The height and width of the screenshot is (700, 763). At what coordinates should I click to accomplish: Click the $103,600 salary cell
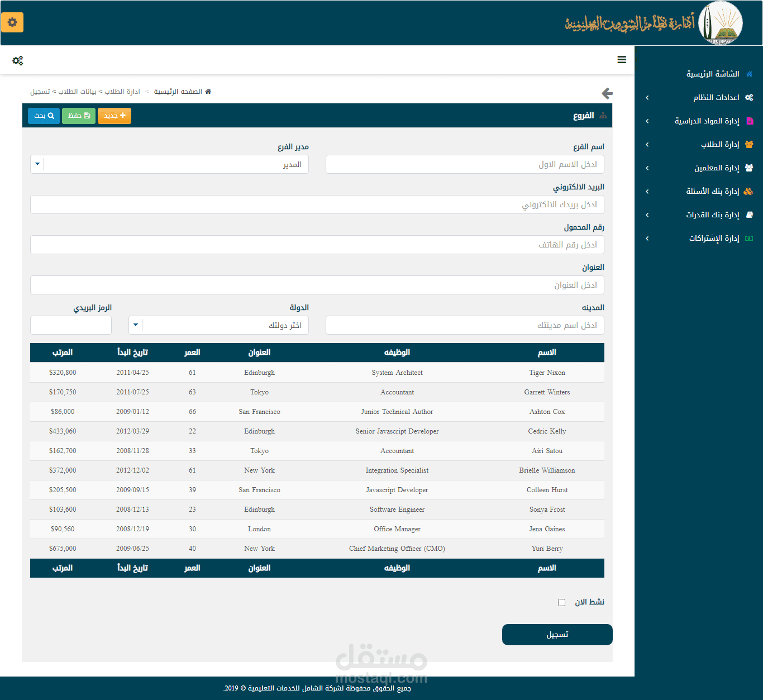coord(63,509)
